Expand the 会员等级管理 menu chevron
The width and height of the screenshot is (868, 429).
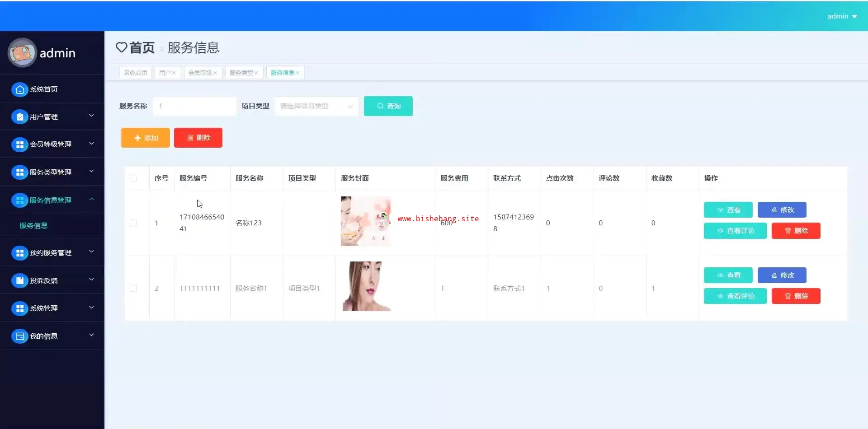pyautogui.click(x=91, y=144)
